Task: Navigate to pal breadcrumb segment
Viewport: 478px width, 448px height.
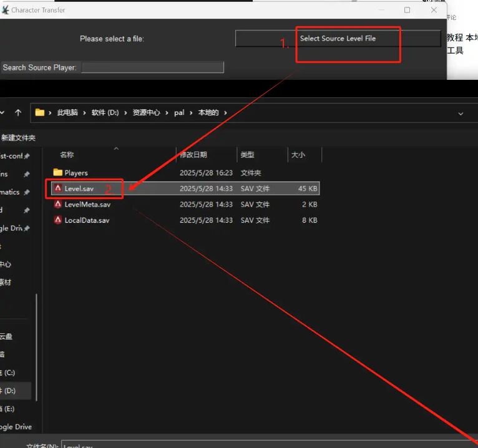Action: tap(179, 113)
